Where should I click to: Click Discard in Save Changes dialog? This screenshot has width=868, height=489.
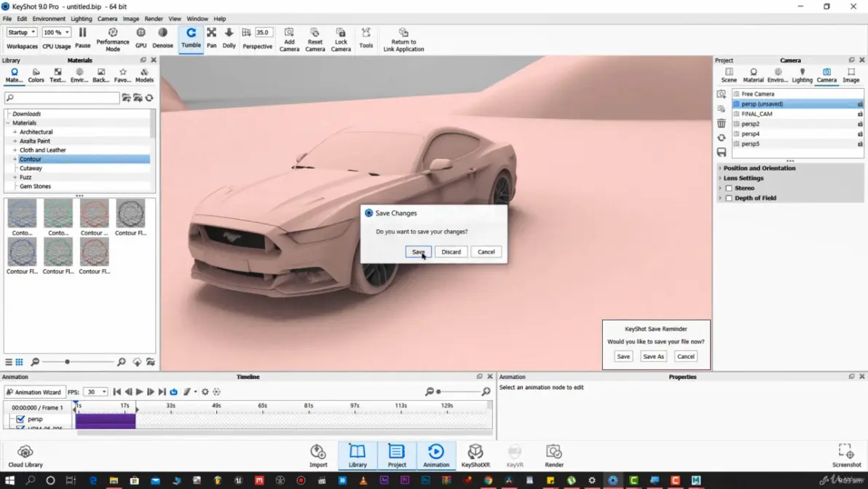pyautogui.click(x=451, y=252)
